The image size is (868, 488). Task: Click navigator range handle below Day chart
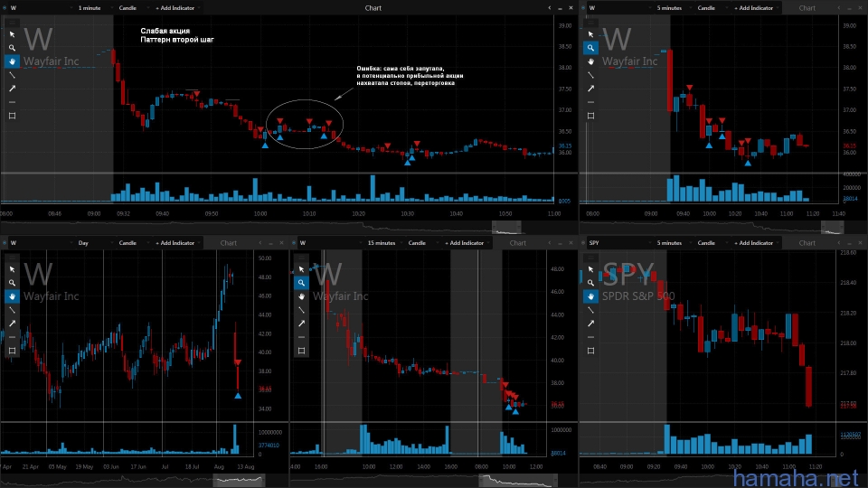(239, 480)
